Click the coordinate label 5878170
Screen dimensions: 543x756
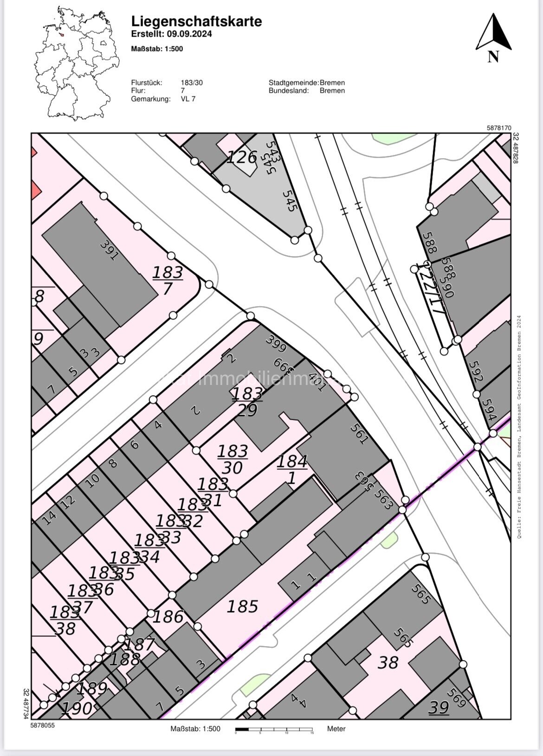point(498,128)
